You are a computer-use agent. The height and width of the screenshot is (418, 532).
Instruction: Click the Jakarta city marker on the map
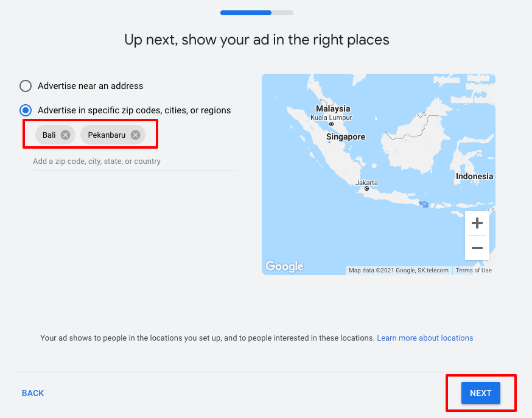(367, 189)
